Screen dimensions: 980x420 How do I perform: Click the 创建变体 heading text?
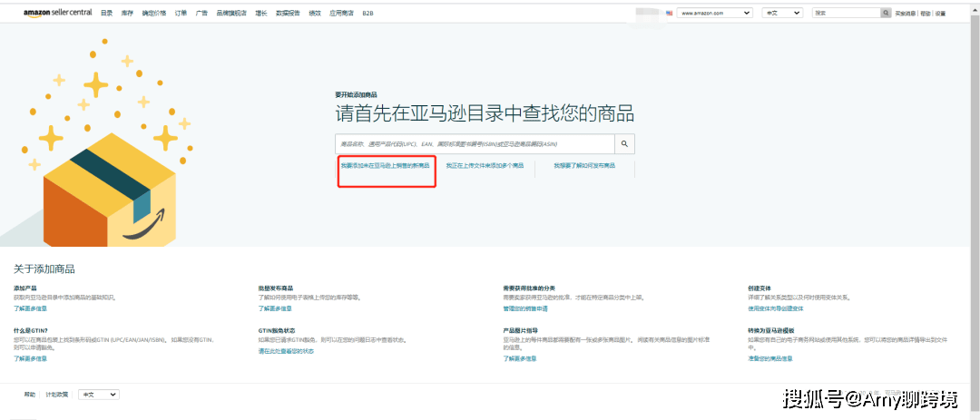click(759, 288)
